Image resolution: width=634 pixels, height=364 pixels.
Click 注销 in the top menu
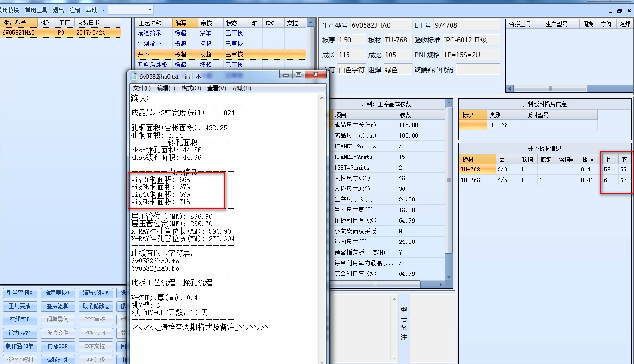75,10
